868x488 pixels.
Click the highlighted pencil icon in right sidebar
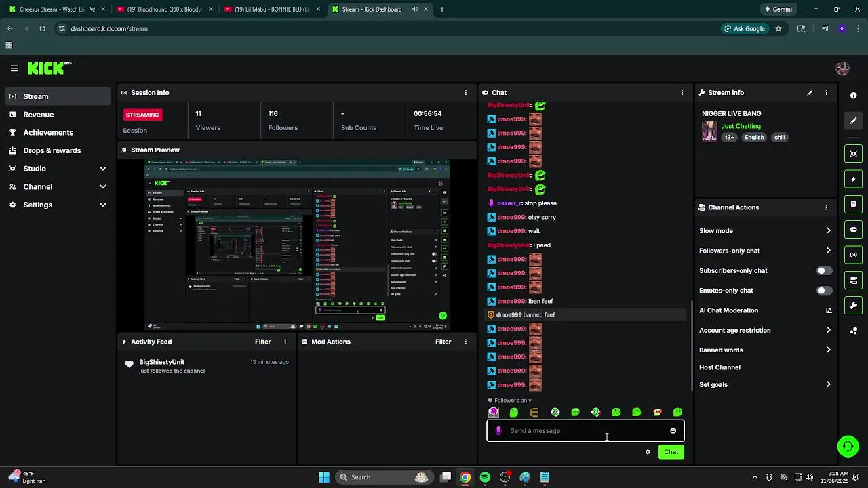[x=854, y=121]
